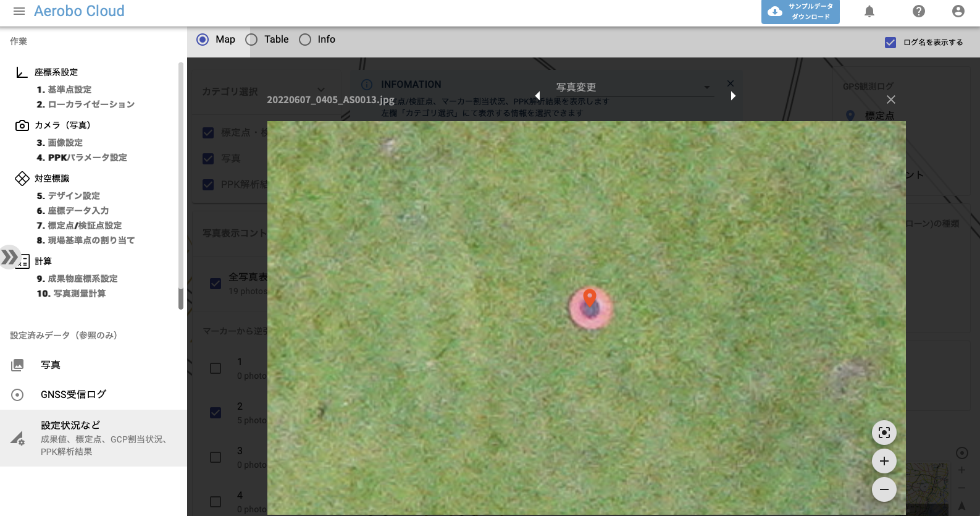Open the カテゴリ選択 dropdown
Screen dimensions: 980x516
[x=264, y=91]
